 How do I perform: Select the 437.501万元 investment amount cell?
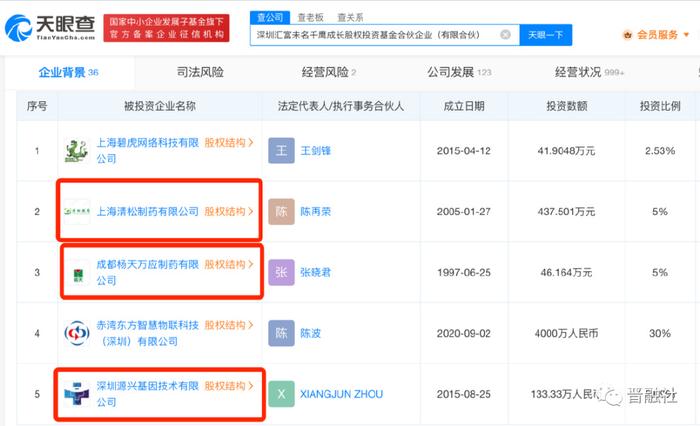(x=566, y=212)
